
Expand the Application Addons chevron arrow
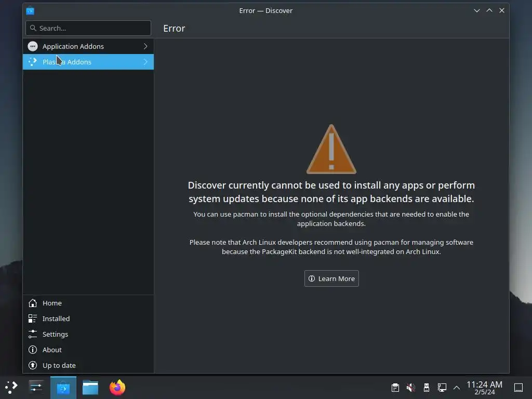145,46
